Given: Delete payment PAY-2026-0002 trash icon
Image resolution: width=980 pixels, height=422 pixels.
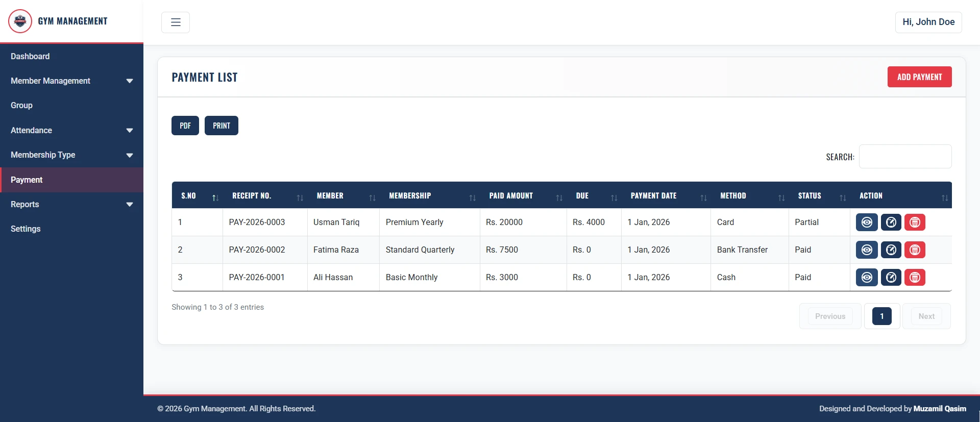Looking at the screenshot, I should click(x=915, y=250).
